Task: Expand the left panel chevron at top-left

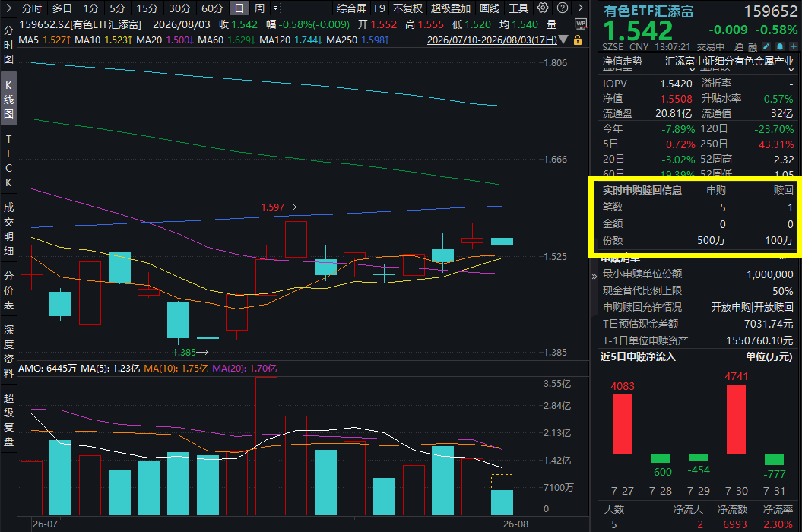Action: (8, 8)
